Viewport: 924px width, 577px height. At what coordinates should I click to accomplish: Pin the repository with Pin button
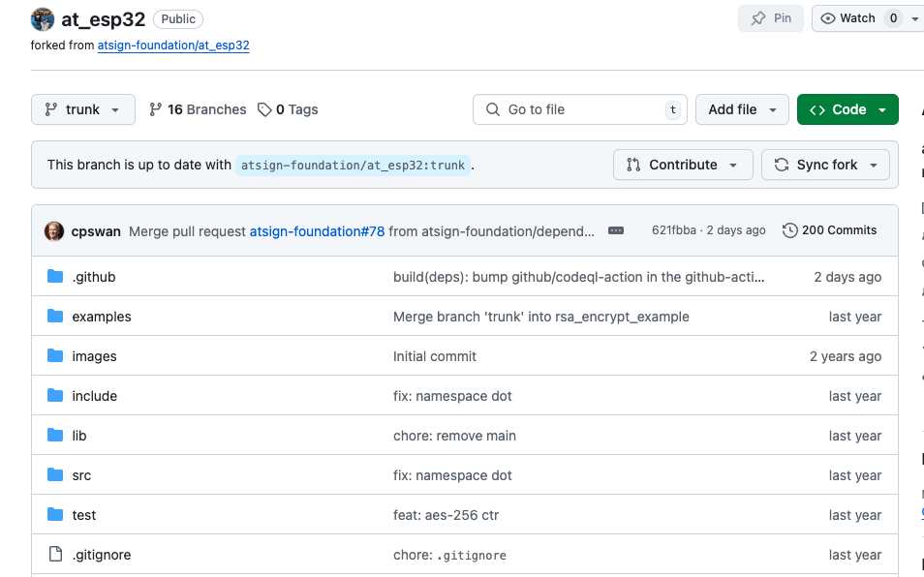click(x=771, y=18)
